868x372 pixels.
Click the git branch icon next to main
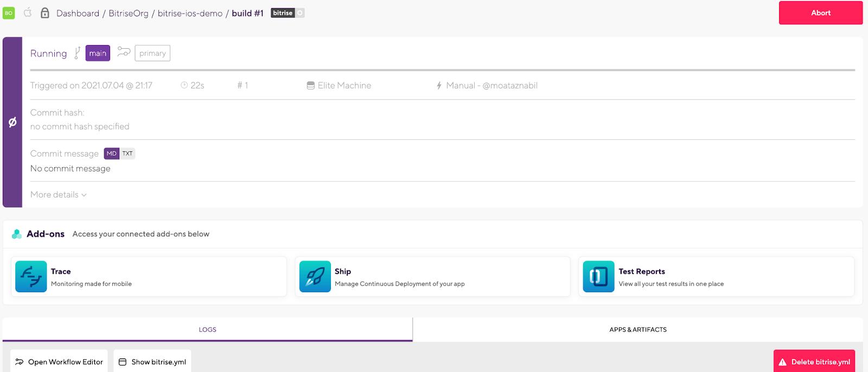click(77, 53)
